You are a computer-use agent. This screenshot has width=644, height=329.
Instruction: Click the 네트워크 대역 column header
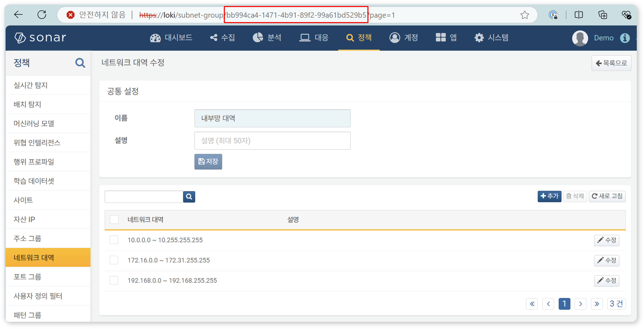145,220
